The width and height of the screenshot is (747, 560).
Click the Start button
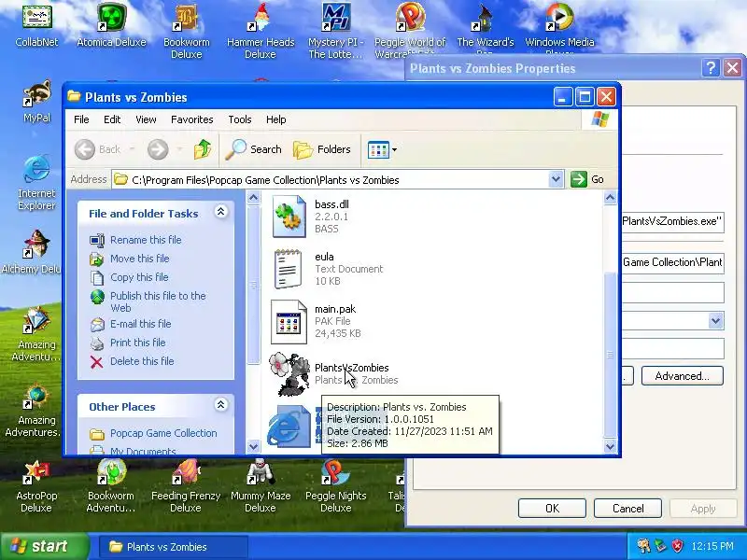45,546
